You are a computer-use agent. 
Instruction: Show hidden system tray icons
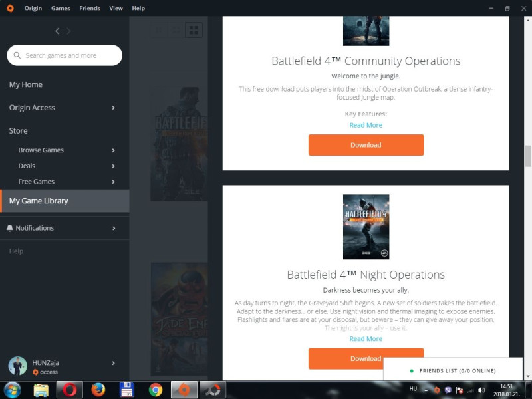(426, 390)
